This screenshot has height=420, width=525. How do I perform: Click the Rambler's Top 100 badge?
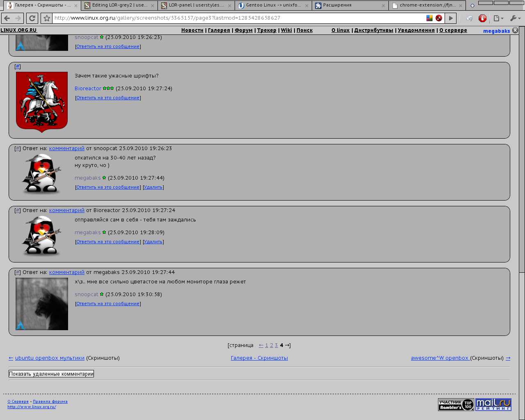tap(456, 405)
